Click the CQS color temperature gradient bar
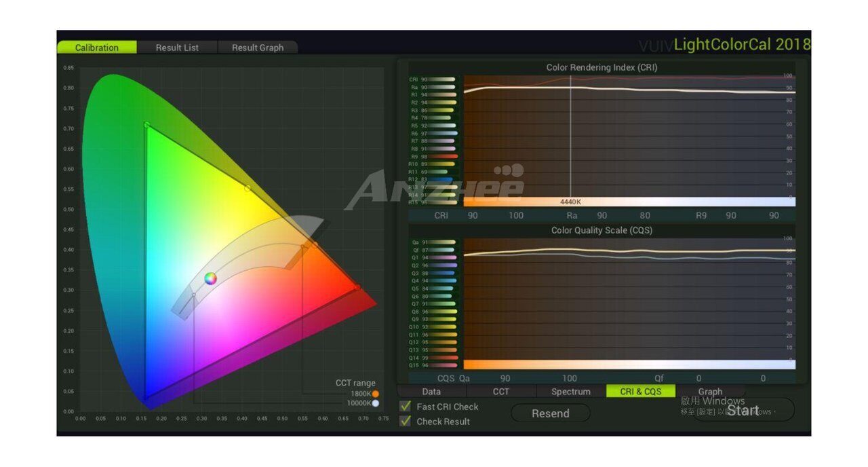This screenshot has width=868, height=467. click(629, 365)
